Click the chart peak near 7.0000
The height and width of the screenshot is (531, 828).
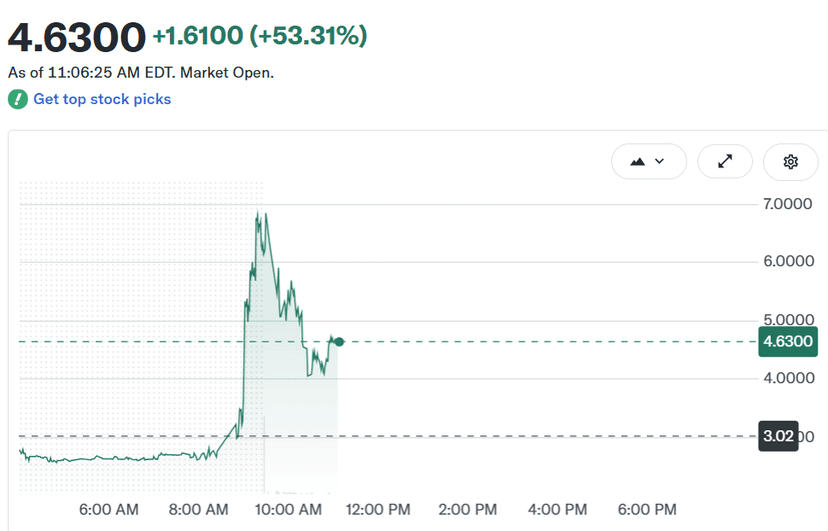258,213
